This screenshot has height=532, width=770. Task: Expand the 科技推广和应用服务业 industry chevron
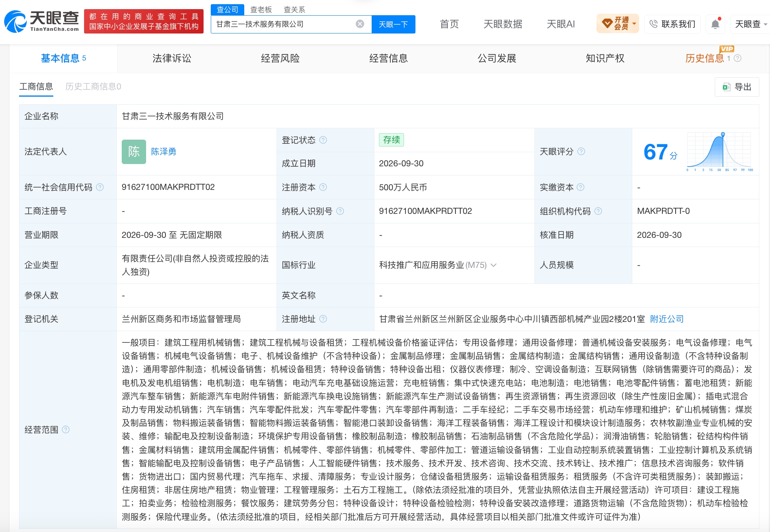pyautogui.click(x=494, y=265)
